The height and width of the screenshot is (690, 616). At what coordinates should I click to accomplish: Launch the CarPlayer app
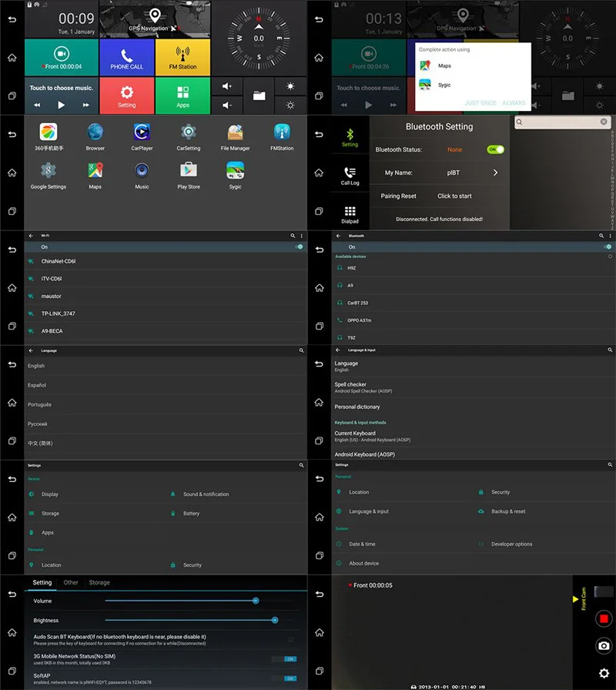pyautogui.click(x=142, y=137)
